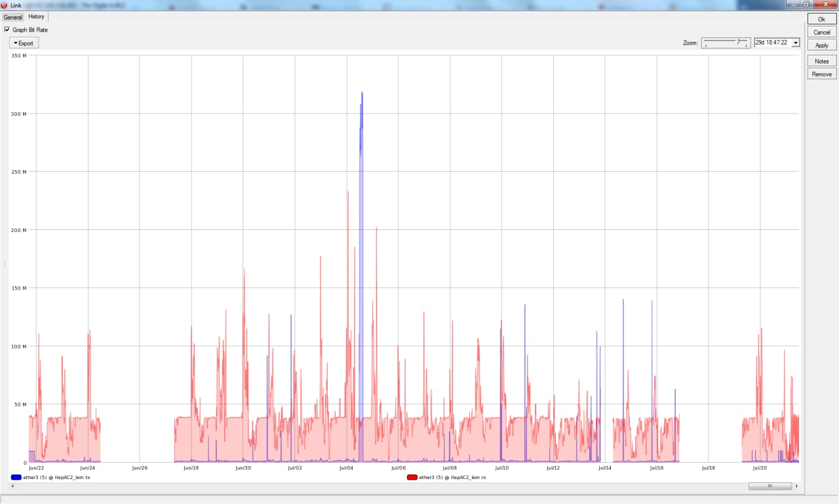Screen dimensions: 839x504
Task: Click the 'ether3 (5) @ HapAC2_lem tx' legend label
Action: [56, 477]
